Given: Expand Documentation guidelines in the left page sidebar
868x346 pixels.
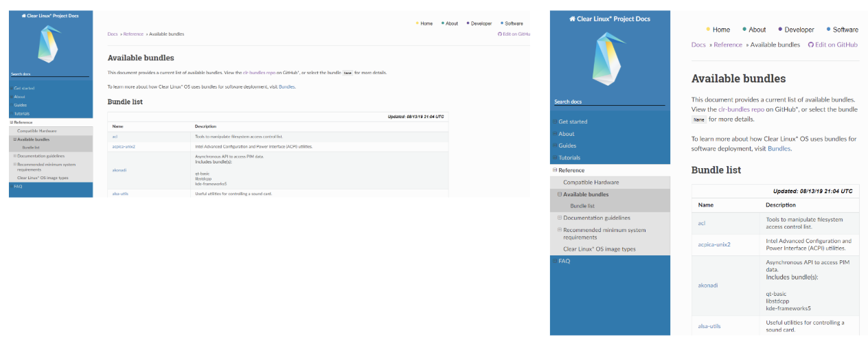Looking at the screenshot, I should (14, 156).
